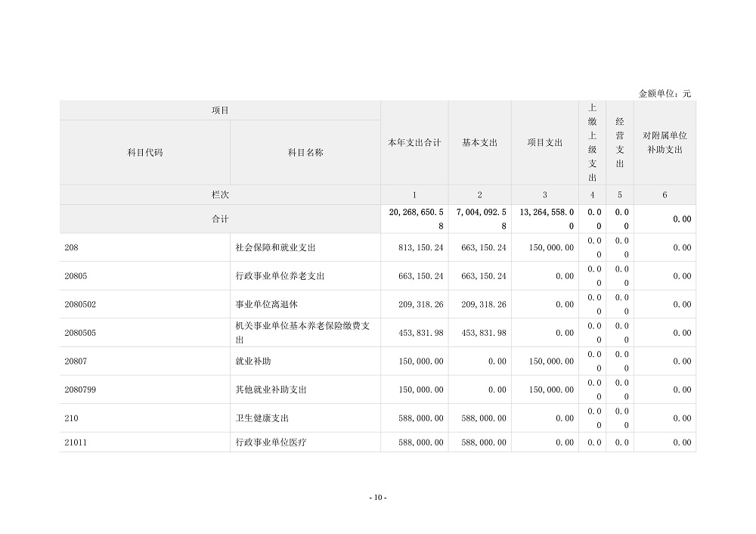Image resolution: width=756 pixels, height=534 pixels.
Task: Select subject code 208
Action: point(71,247)
